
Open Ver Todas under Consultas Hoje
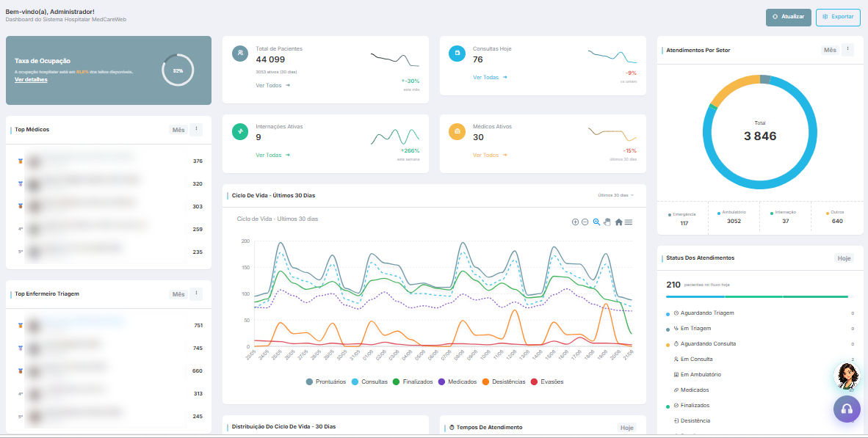pos(490,78)
